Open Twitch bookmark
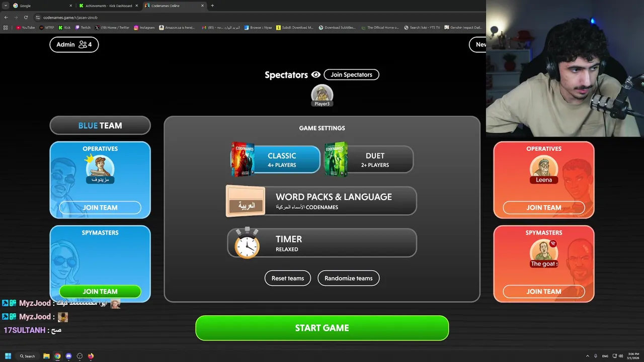 click(x=83, y=28)
